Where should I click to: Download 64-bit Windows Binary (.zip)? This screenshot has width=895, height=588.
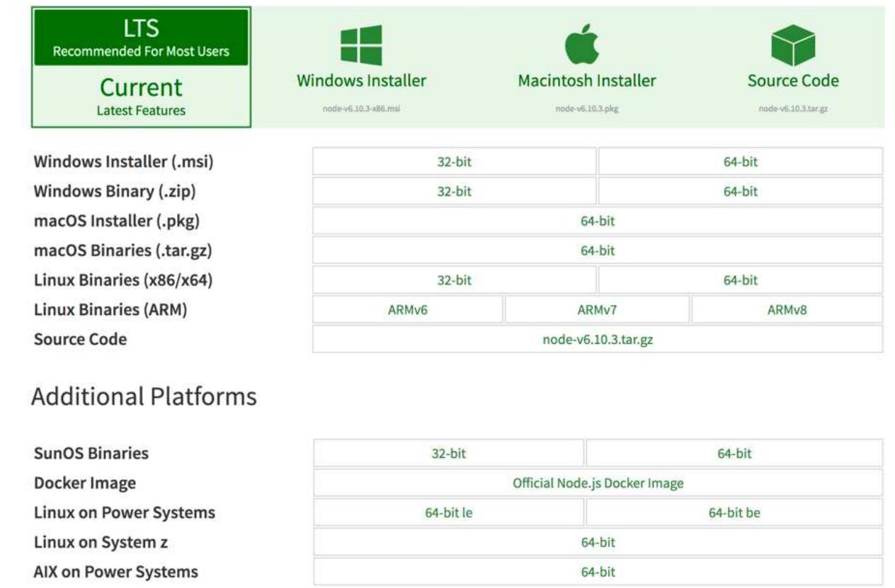741,191
